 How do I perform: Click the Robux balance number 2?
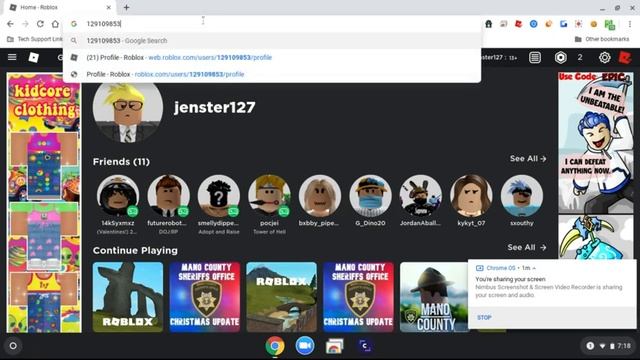tap(580, 58)
